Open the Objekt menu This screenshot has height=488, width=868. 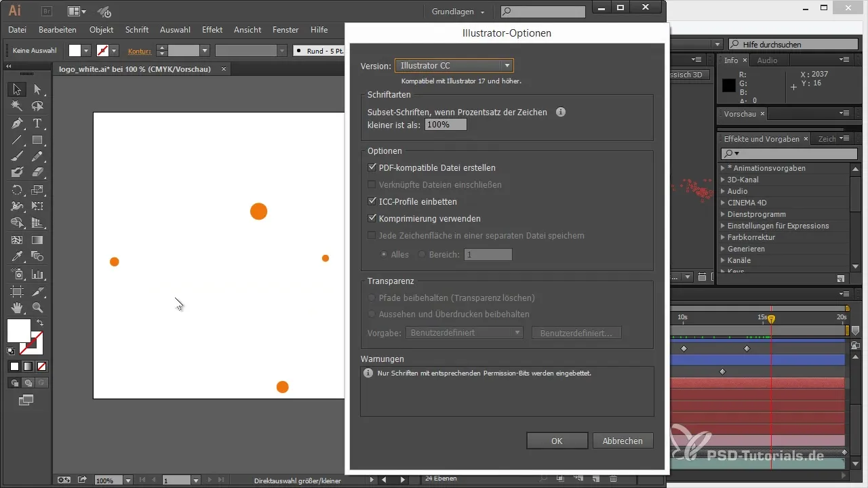[x=101, y=30]
